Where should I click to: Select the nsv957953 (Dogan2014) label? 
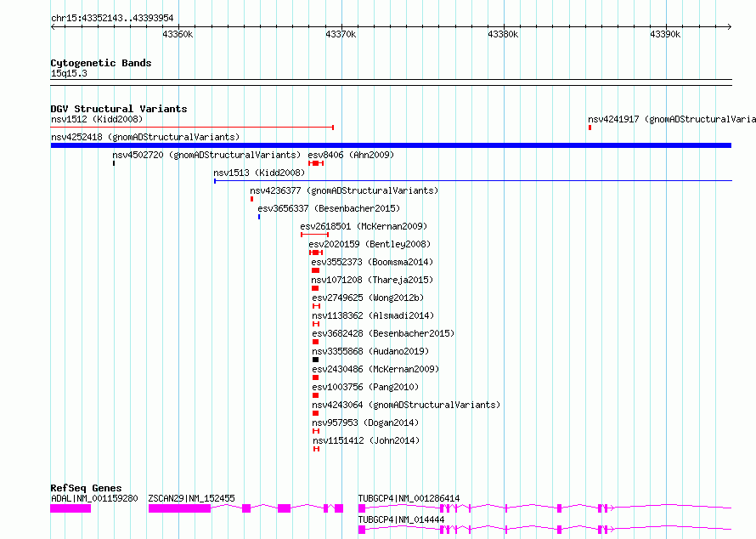tap(365, 423)
